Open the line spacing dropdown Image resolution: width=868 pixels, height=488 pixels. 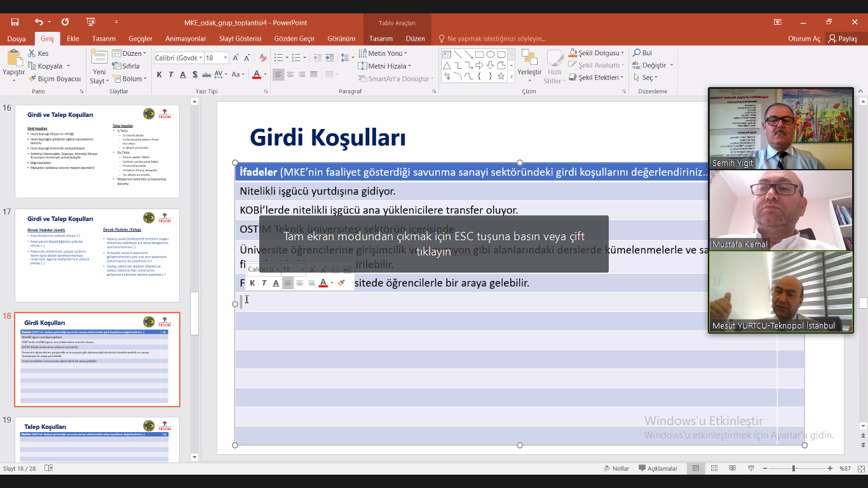tap(348, 58)
